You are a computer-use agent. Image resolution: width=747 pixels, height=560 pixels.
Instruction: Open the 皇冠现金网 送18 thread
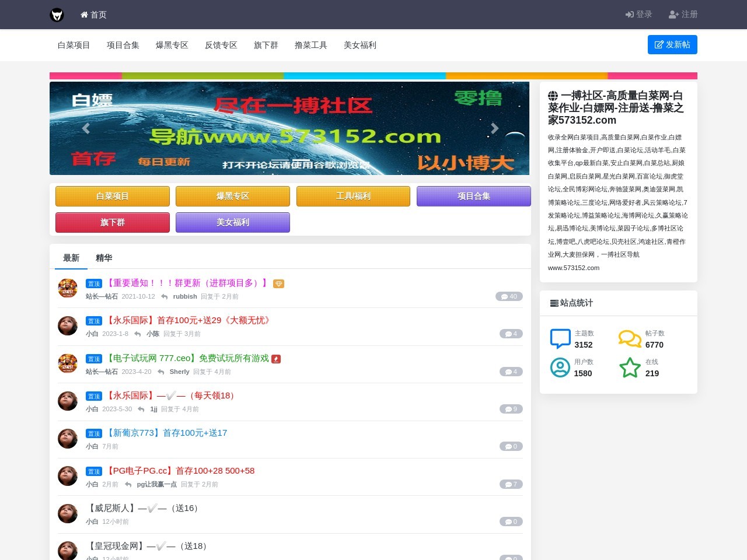tap(148, 546)
